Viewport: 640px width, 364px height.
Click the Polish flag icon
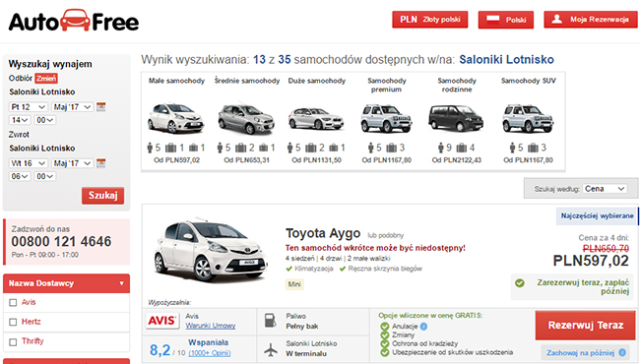click(x=493, y=20)
